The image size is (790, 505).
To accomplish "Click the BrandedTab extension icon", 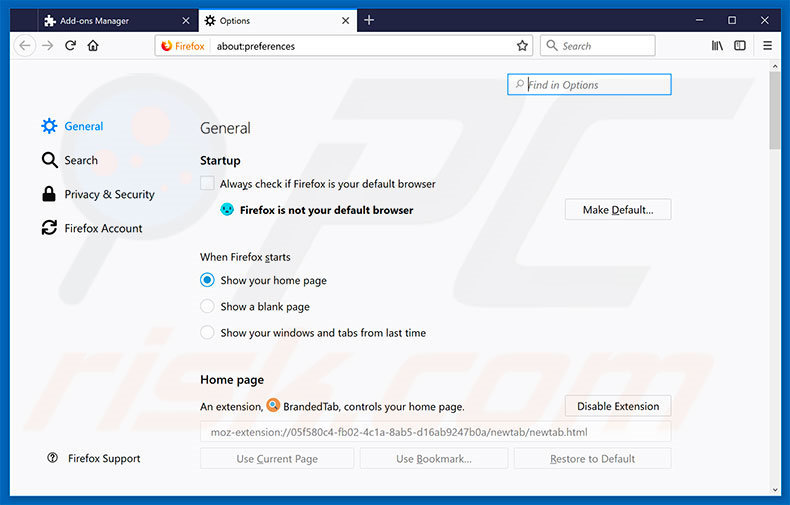I will [273, 405].
